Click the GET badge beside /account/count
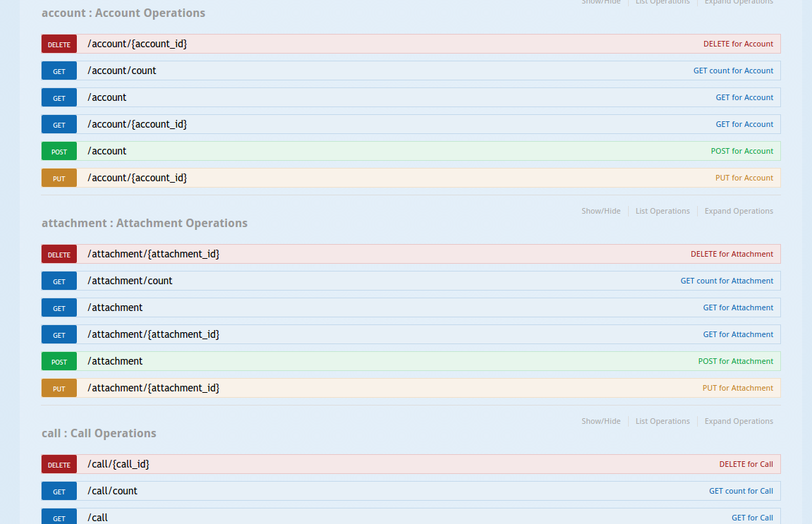812x524 pixels. (x=59, y=71)
